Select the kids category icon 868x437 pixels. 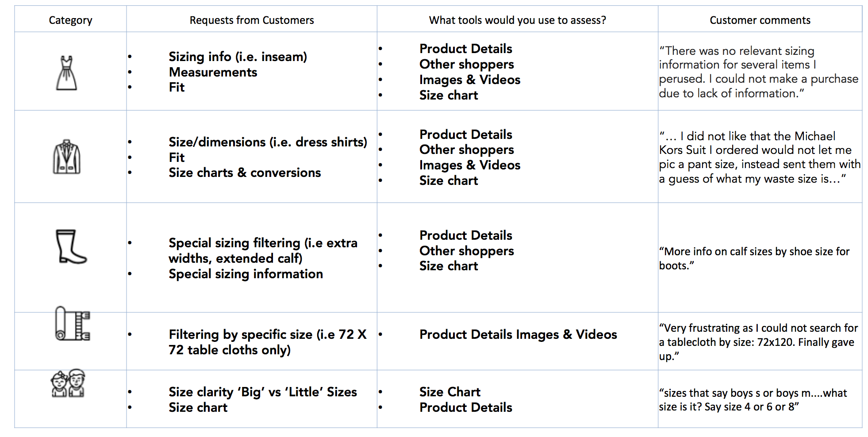(68, 383)
